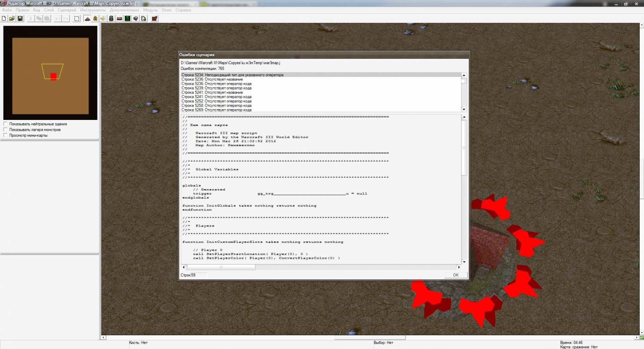Click error list scroll-up arrow

coord(464,75)
